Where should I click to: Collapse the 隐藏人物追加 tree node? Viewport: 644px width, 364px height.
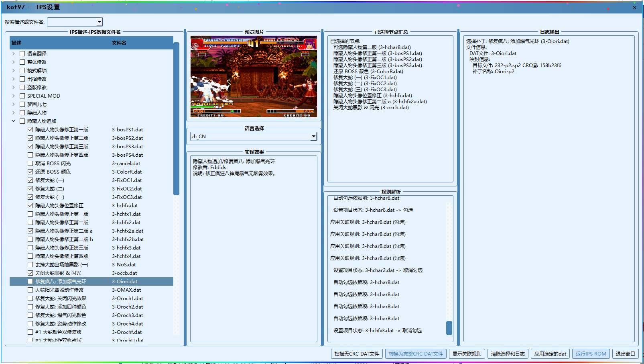point(13,121)
